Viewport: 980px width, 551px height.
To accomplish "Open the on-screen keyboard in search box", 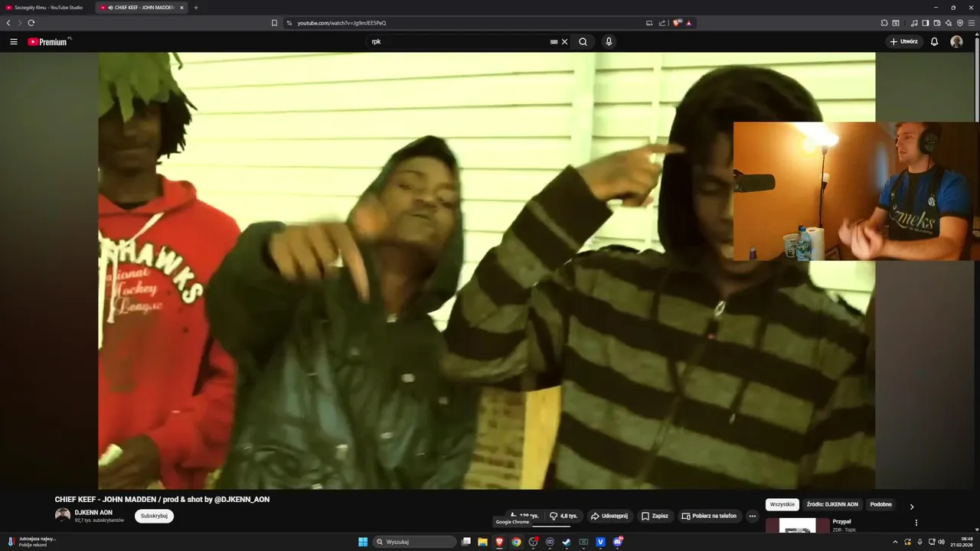I will pyautogui.click(x=554, y=42).
